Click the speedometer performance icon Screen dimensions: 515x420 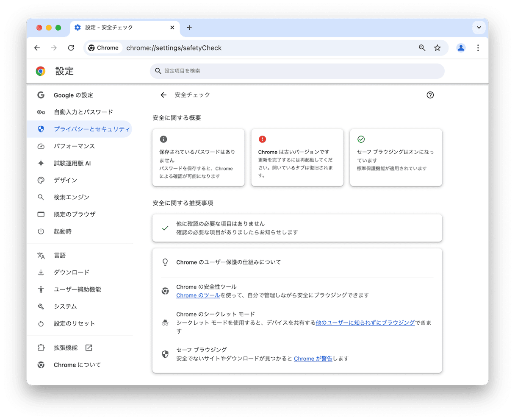[x=41, y=146]
